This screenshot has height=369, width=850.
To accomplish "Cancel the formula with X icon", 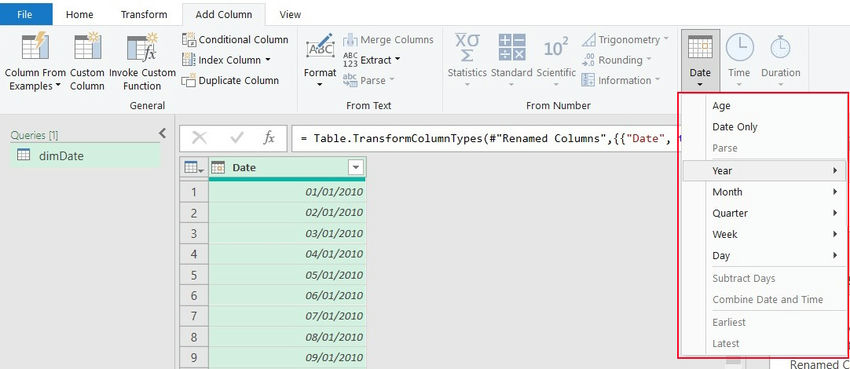I will point(199,138).
